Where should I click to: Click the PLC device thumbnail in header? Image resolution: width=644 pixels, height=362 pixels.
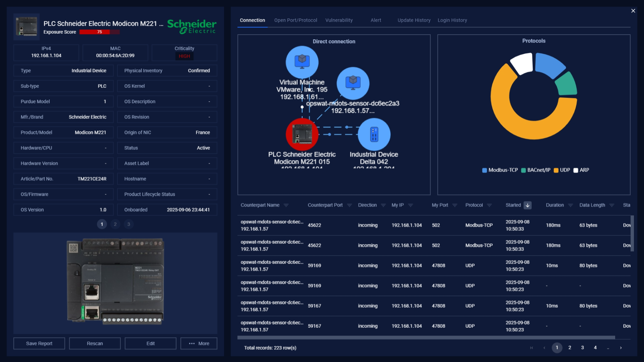coord(27,27)
